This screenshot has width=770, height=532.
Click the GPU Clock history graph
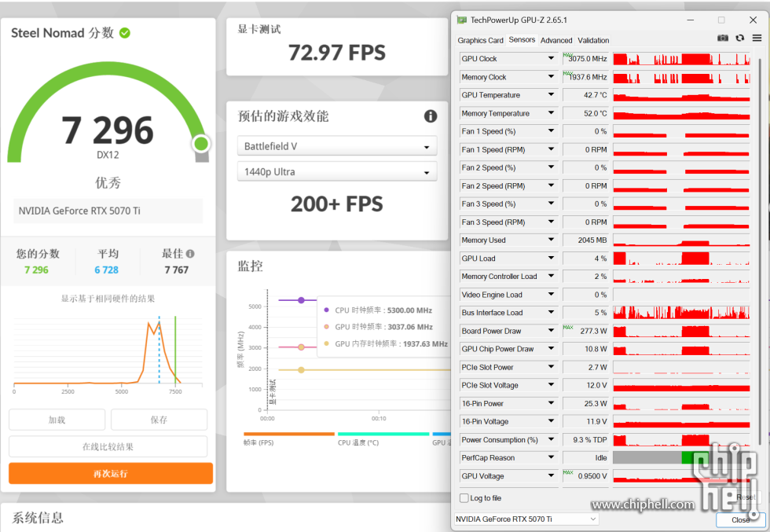point(681,58)
